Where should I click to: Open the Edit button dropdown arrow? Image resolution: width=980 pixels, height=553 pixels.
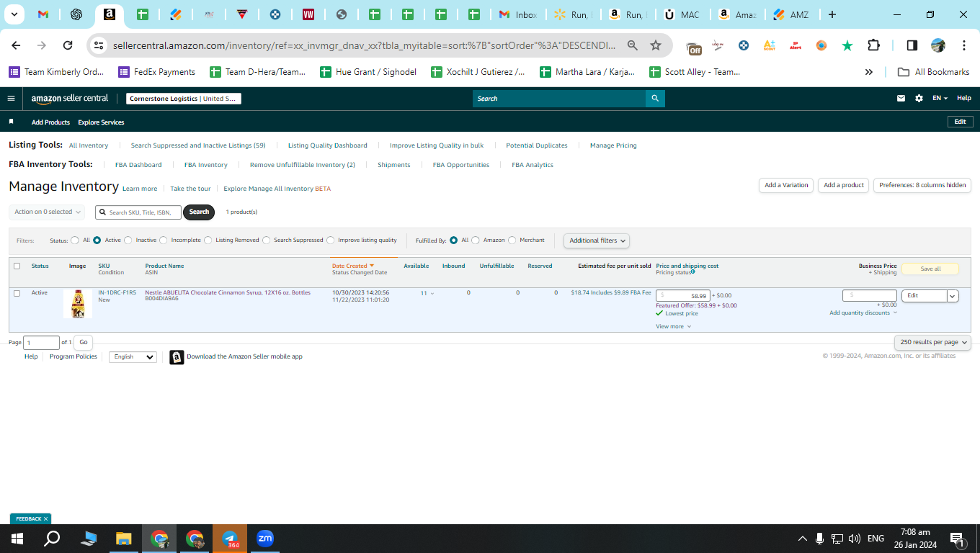pyautogui.click(x=953, y=296)
